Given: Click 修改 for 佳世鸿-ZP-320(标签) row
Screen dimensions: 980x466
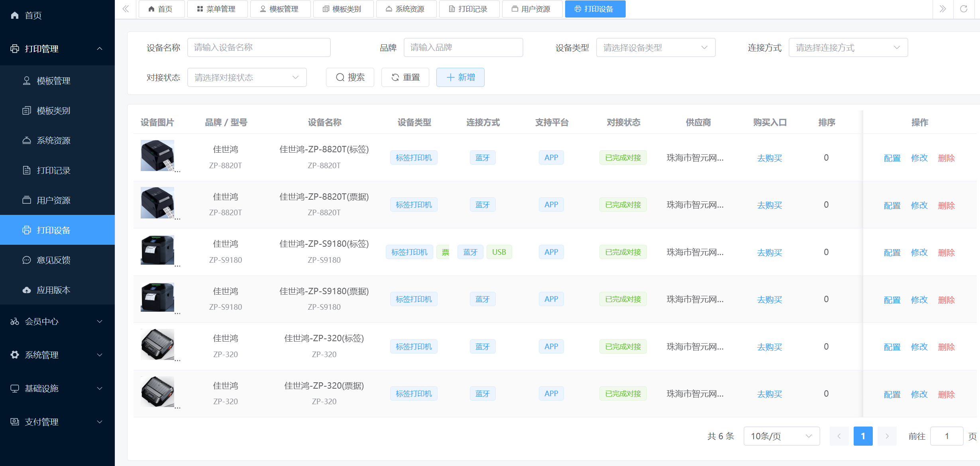Looking at the screenshot, I should click(x=919, y=347).
